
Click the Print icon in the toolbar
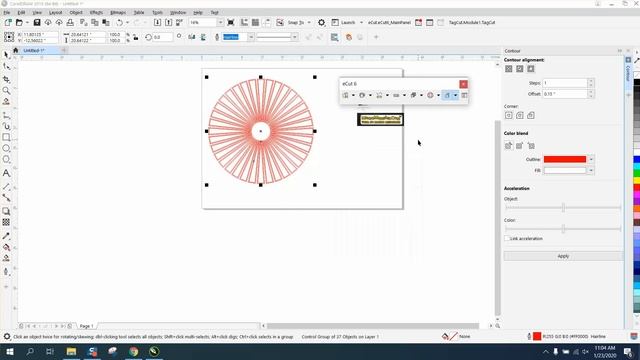70,22
